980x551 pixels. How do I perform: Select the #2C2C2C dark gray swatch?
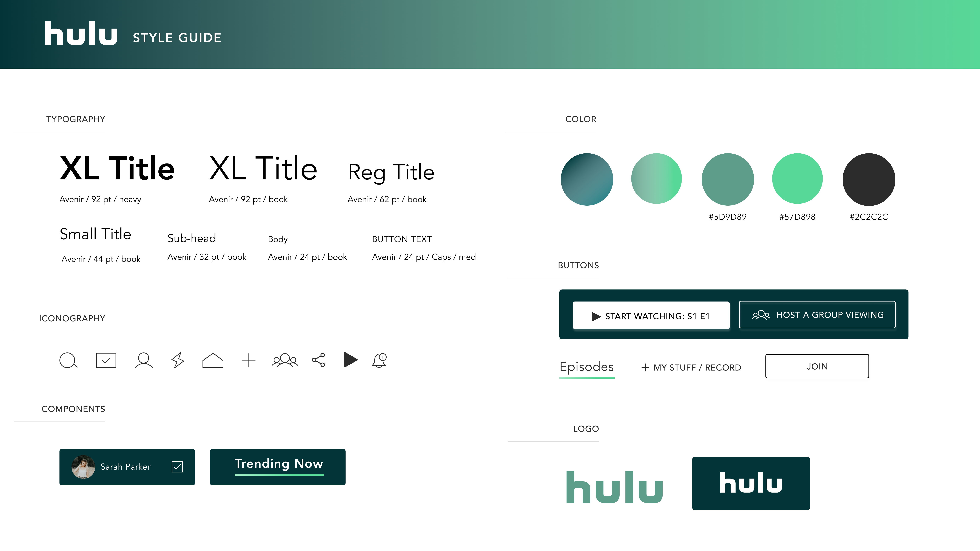pos(869,179)
